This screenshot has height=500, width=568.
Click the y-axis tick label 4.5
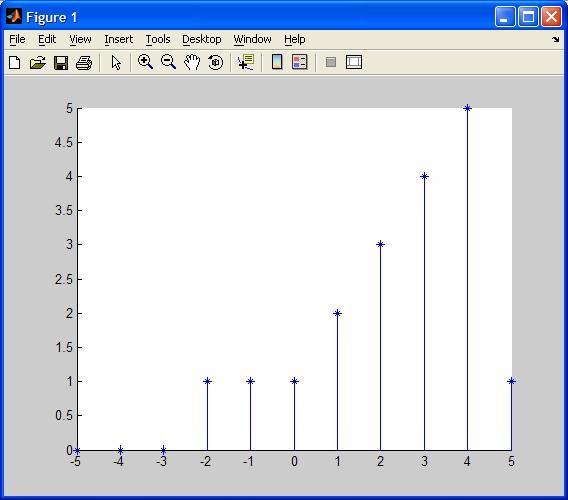[x=63, y=142]
